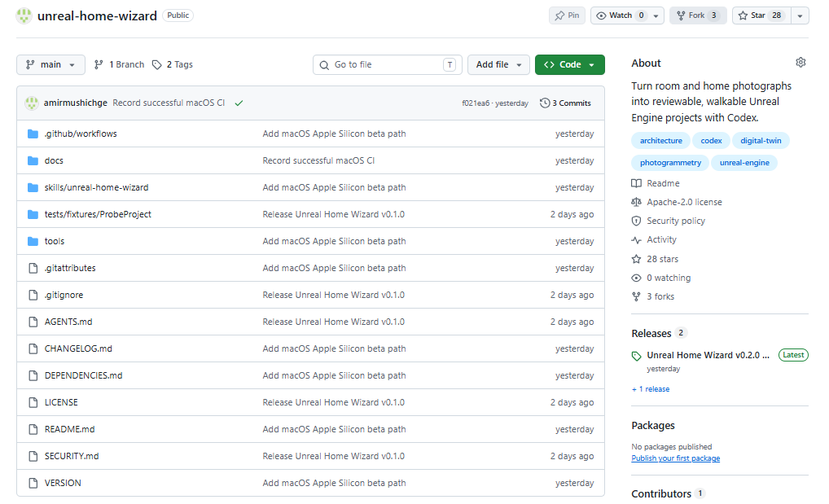This screenshot has width=829, height=504.
Task: Expand the Watch options dropdown
Action: (x=656, y=15)
